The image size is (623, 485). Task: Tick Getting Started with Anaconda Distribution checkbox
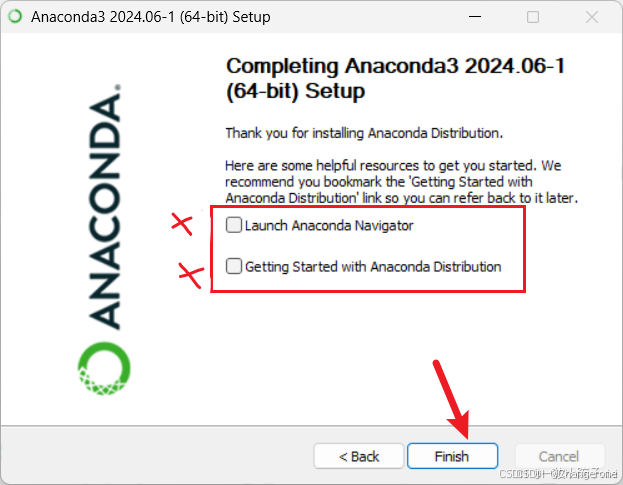pos(234,266)
